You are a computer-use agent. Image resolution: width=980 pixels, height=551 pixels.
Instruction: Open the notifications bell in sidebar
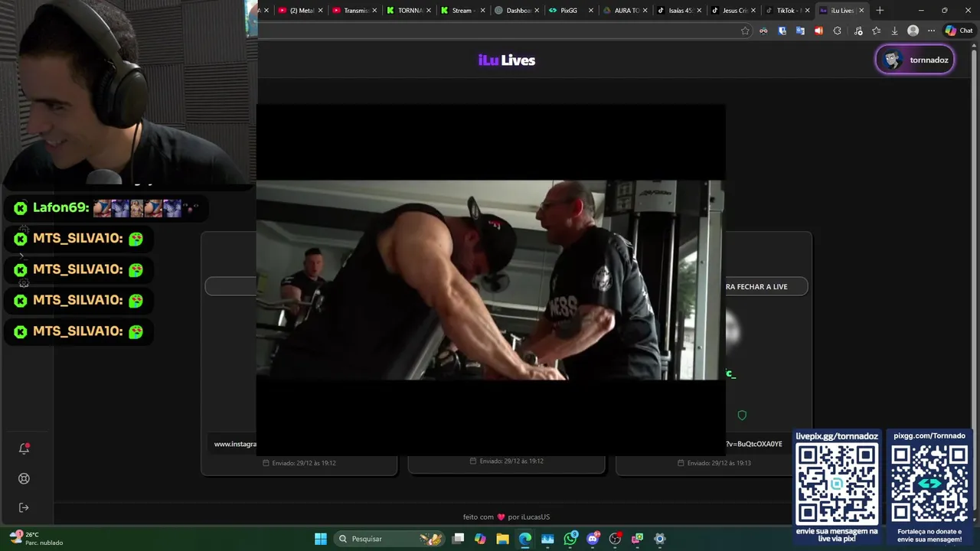click(x=24, y=449)
